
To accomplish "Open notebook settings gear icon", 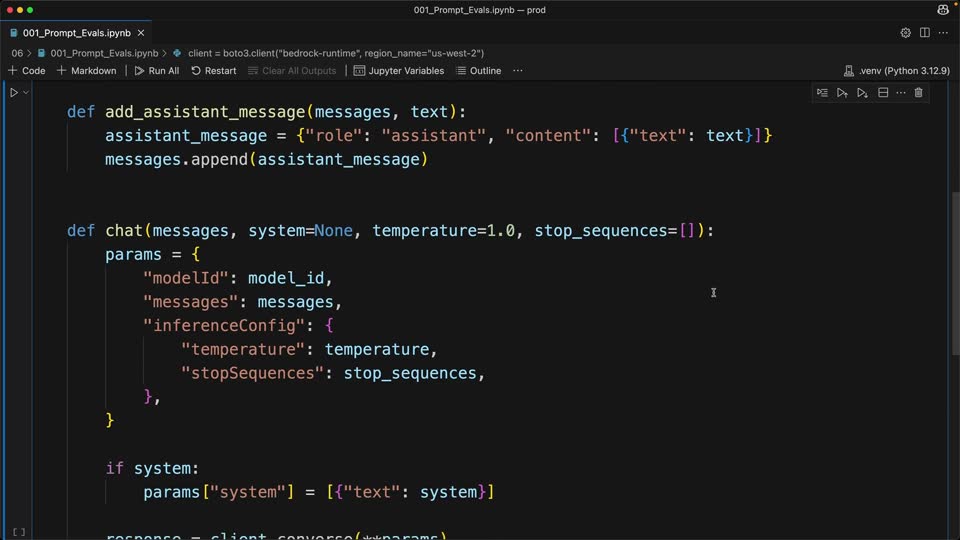I will click(x=906, y=33).
